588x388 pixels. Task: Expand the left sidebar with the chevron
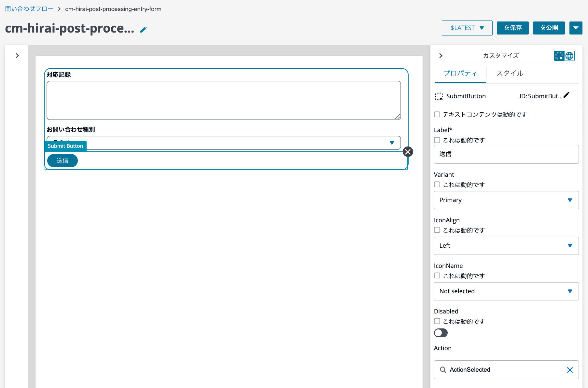pyautogui.click(x=17, y=56)
